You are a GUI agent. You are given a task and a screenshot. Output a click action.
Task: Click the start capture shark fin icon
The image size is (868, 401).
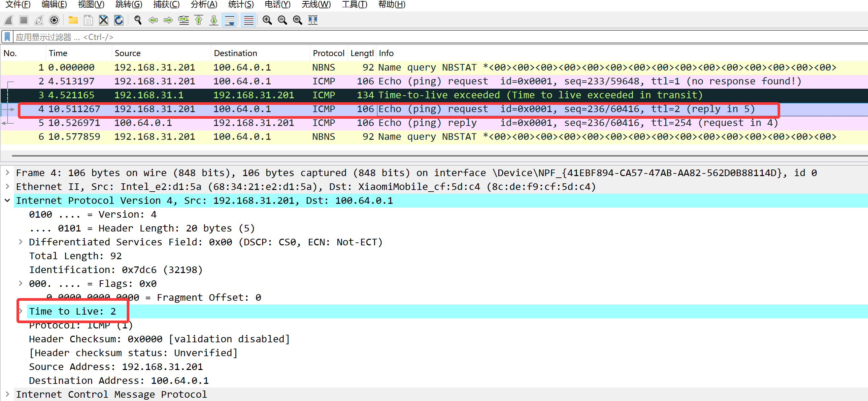[9, 20]
